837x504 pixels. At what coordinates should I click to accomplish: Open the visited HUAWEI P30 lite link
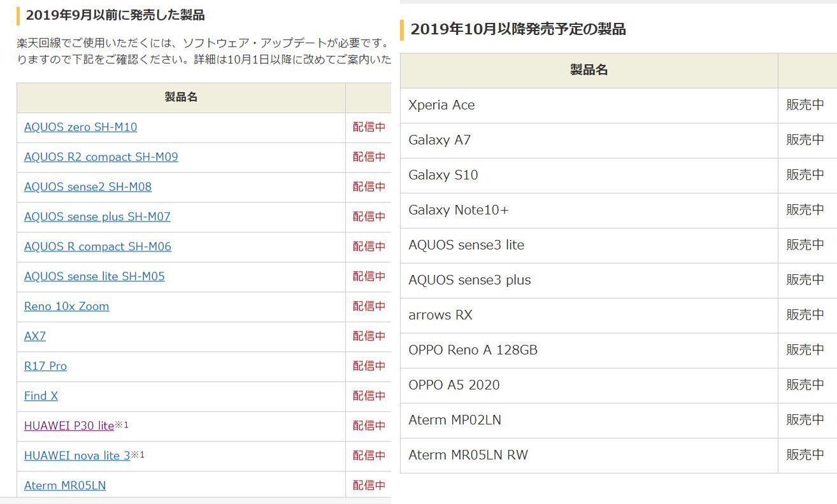pos(69,426)
